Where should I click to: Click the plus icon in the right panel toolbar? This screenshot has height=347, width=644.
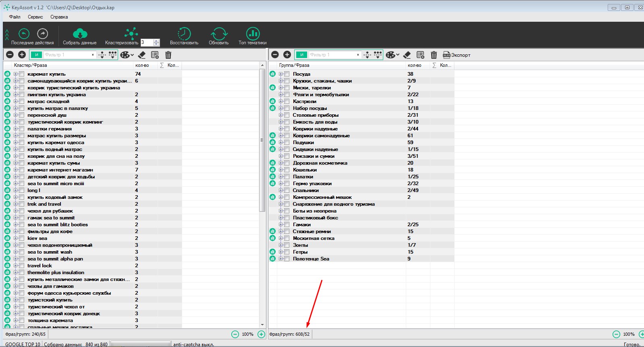click(287, 55)
